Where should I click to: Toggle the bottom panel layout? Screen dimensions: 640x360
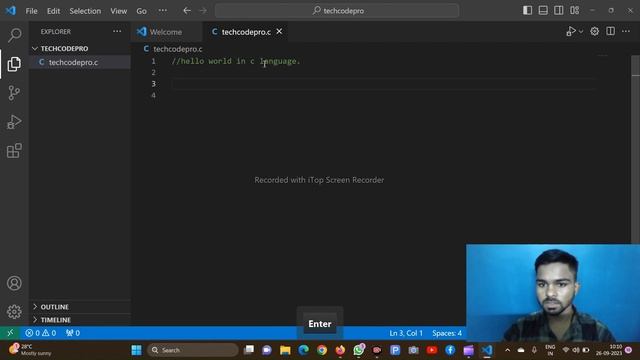543,10
